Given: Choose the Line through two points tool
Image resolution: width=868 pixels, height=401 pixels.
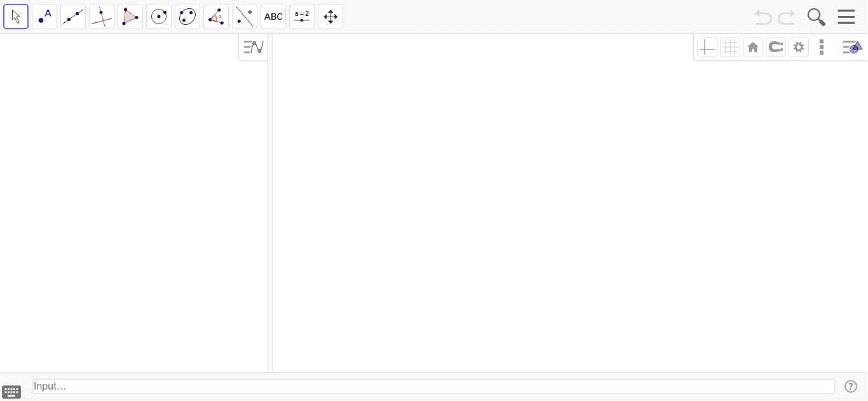Looking at the screenshot, I should pos(73,17).
